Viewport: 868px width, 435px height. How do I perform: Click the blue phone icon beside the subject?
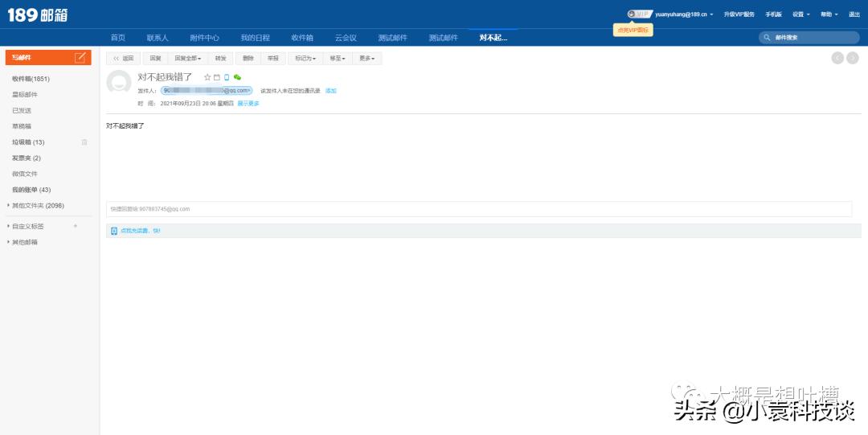(x=227, y=77)
